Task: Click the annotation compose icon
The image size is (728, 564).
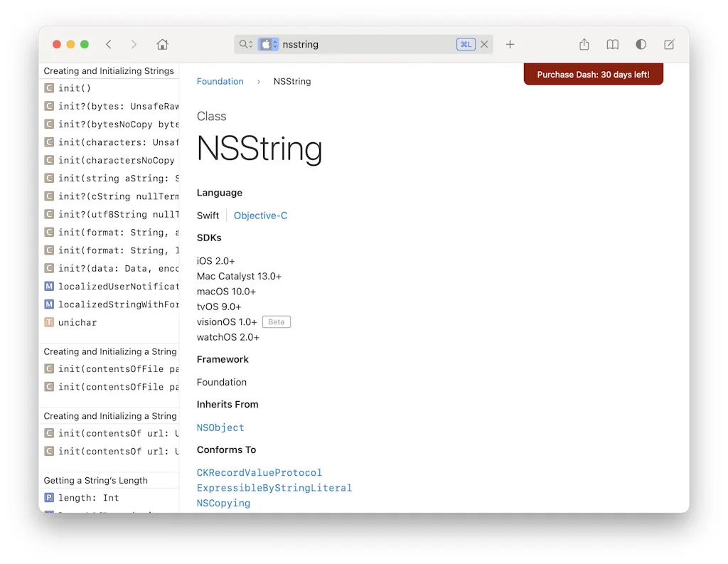Action: click(668, 44)
